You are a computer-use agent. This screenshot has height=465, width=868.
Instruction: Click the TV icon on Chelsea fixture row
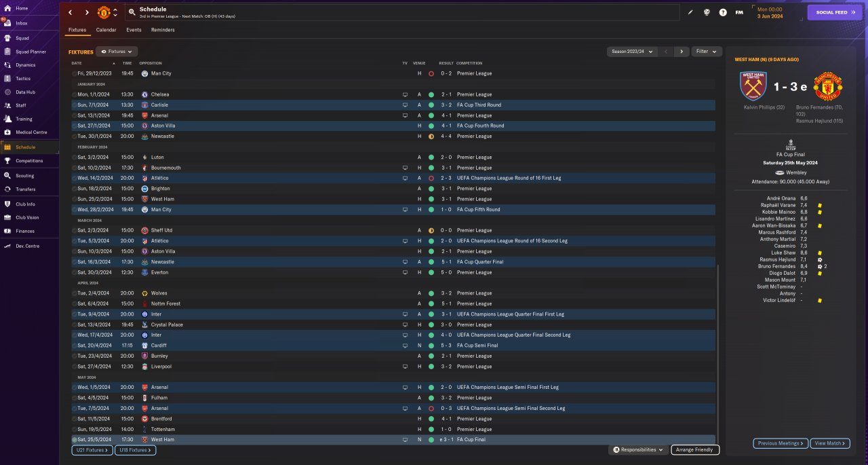click(406, 94)
